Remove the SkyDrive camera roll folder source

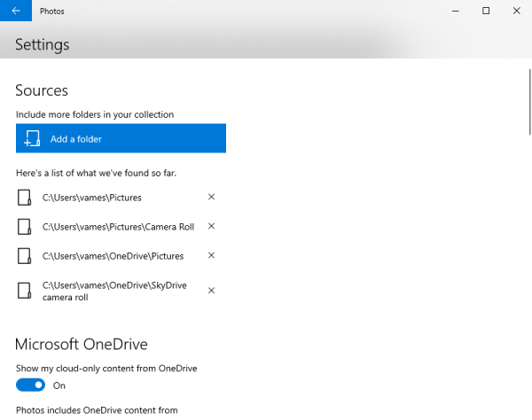point(211,291)
